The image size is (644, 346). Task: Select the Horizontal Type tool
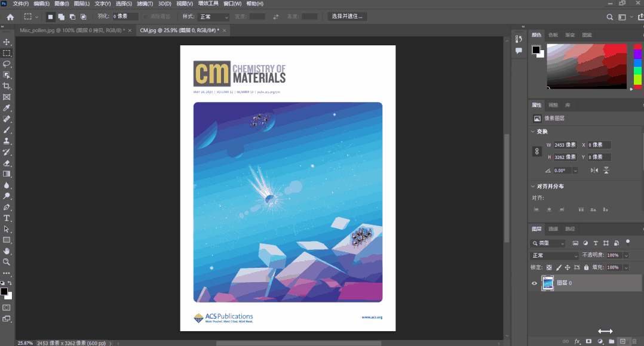(x=7, y=218)
